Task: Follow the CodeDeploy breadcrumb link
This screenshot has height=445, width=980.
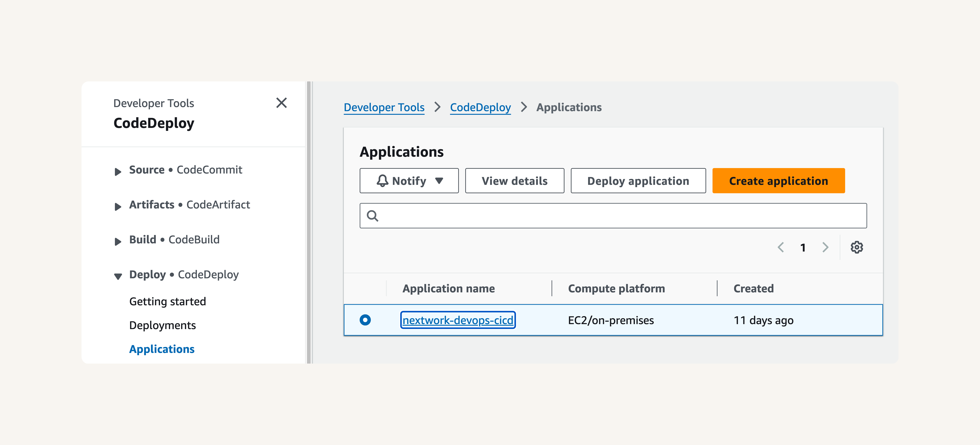Action: [480, 108]
